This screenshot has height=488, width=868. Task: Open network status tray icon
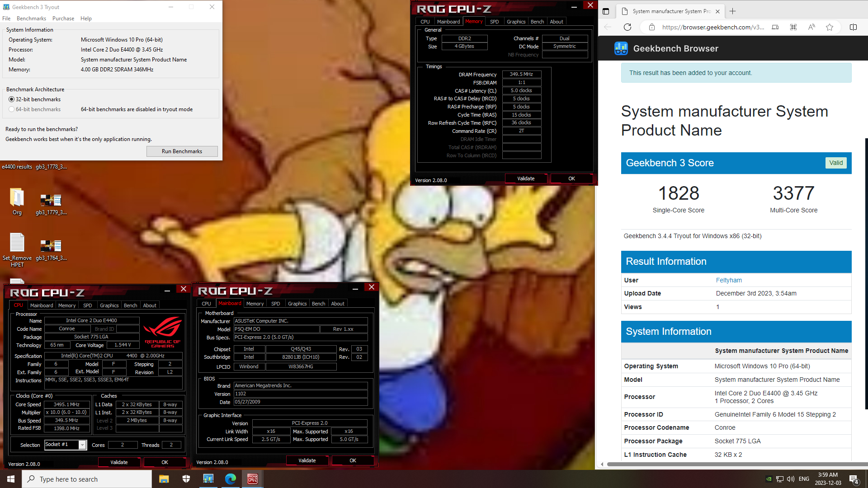pyautogui.click(x=779, y=479)
